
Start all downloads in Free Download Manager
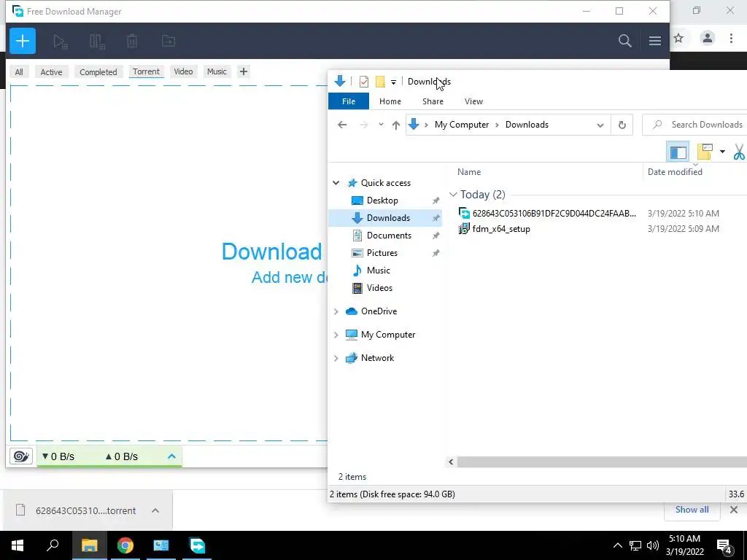click(61, 42)
